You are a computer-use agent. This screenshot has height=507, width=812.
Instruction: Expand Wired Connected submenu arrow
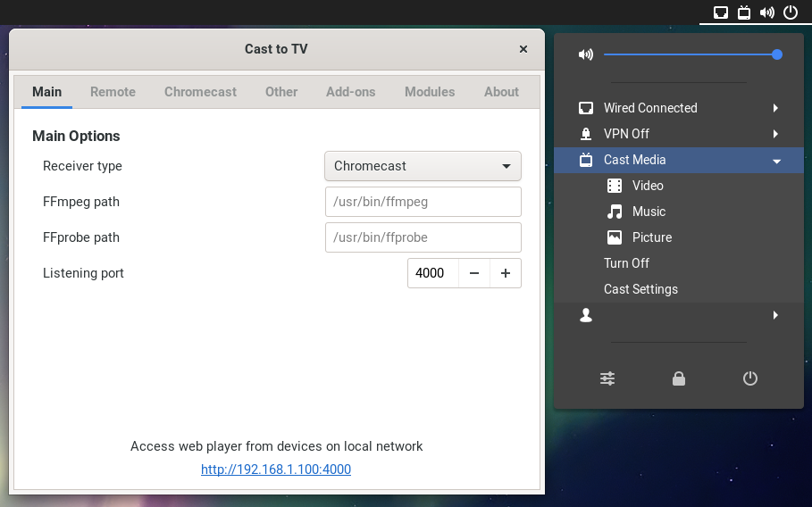point(775,108)
